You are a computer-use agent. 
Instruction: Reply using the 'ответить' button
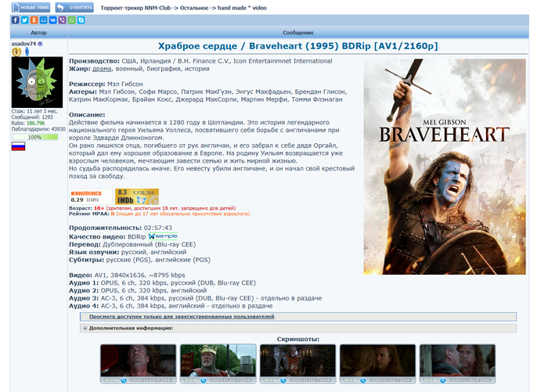[74, 7]
